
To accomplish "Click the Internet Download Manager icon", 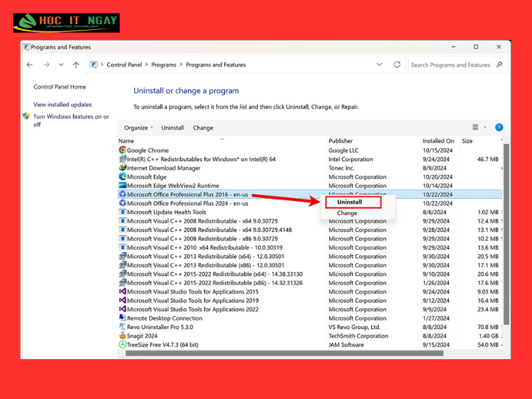I will tap(122, 168).
